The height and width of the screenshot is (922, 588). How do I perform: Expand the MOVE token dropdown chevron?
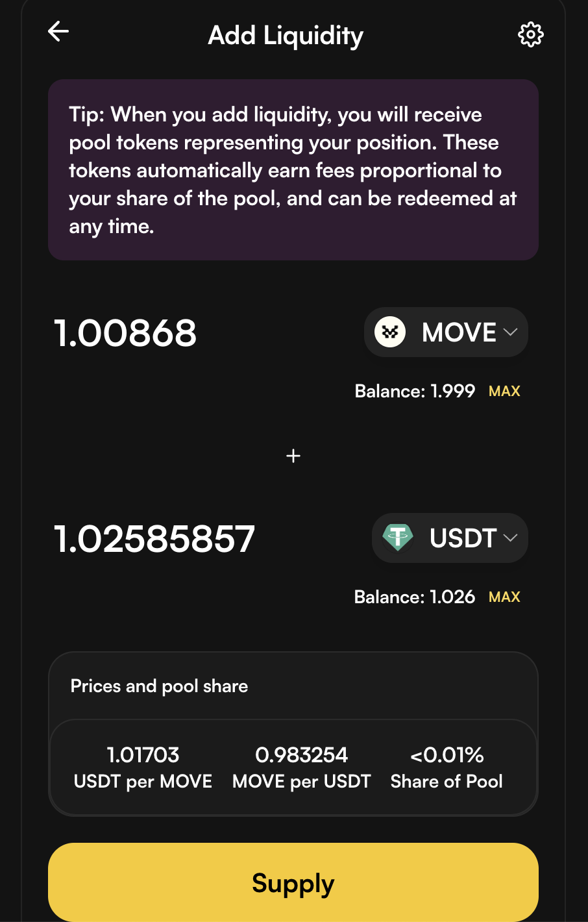(x=511, y=332)
